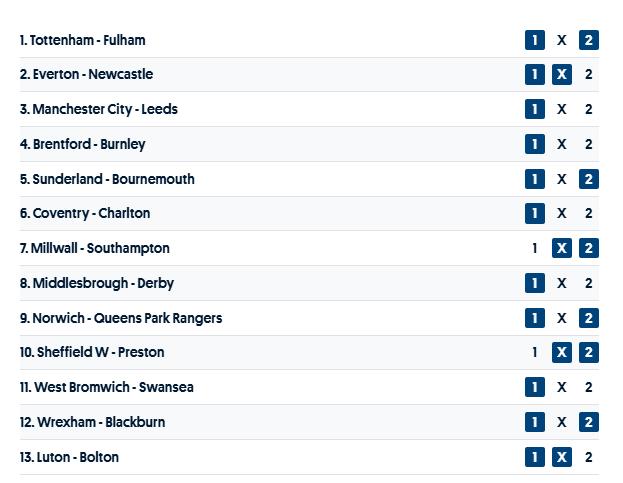
Task: Deselect away win for Sunderland - Bournemouth
Action: point(589,179)
